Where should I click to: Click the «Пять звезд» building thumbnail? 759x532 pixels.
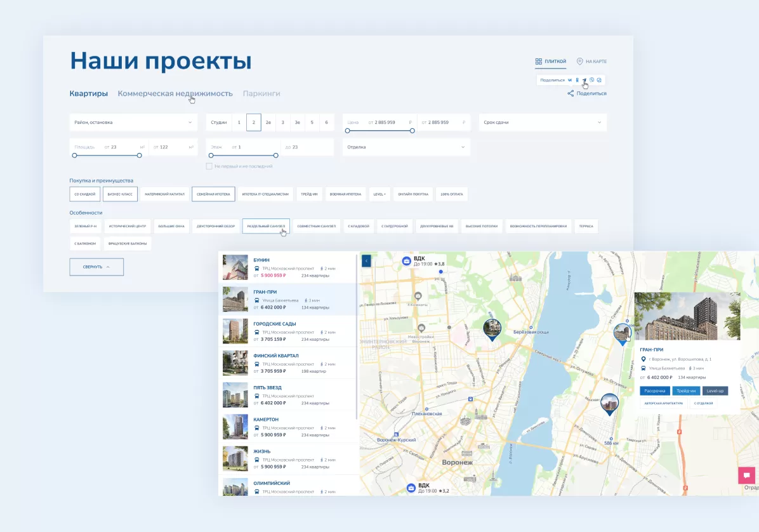[x=235, y=395]
